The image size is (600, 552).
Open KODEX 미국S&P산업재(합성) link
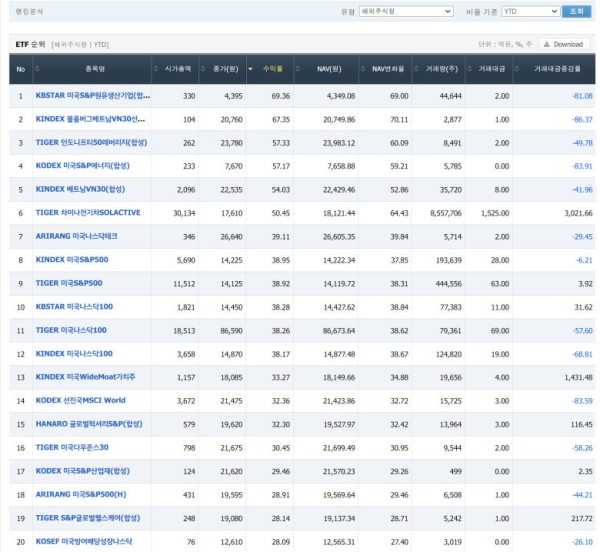(83, 471)
